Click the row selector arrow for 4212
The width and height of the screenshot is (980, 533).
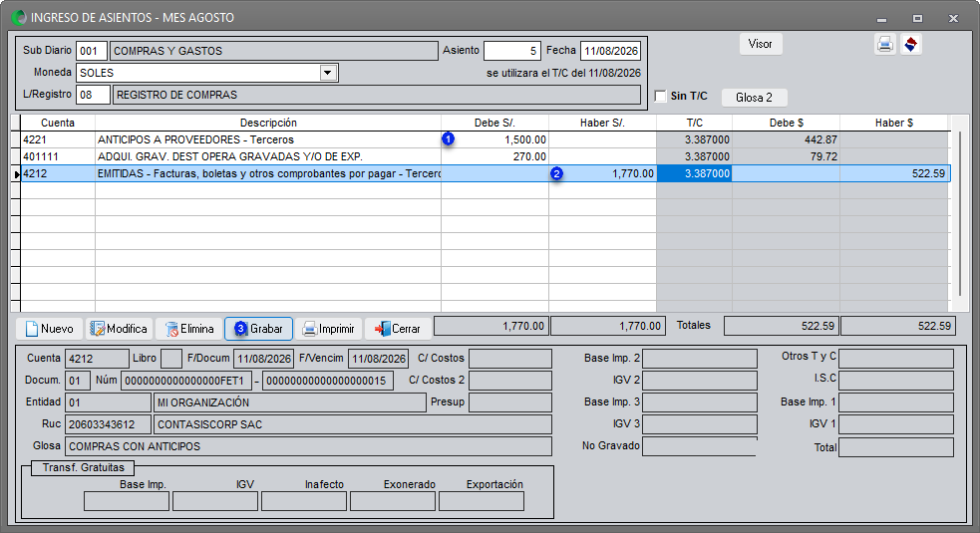(16, 173)
